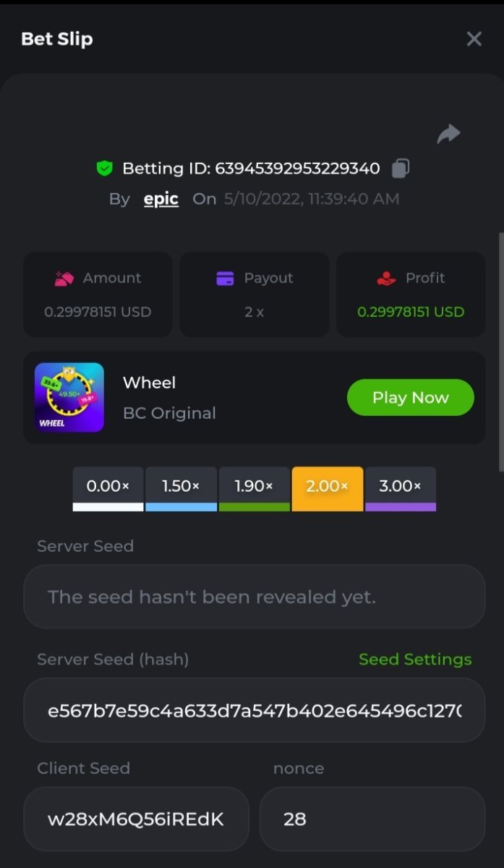The image size is (504, 868).
Task: Select the highlighted 2.00× multiplier swatch
Action: tap(327, 488)
